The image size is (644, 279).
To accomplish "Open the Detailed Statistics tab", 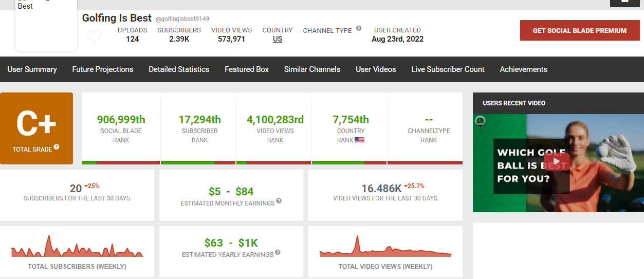I will tap(179, 69).
